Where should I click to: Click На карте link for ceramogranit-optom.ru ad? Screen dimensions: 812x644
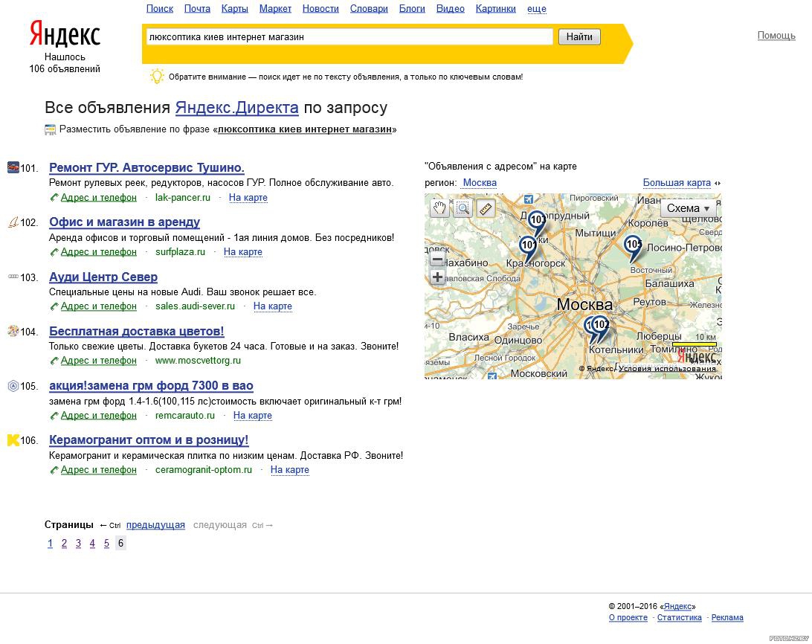(x=289, y=470)
